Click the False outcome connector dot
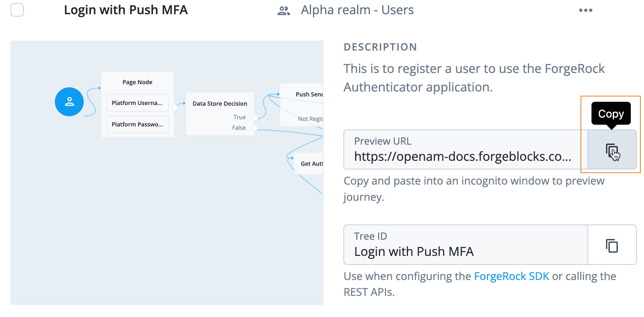 click(254, 127)
